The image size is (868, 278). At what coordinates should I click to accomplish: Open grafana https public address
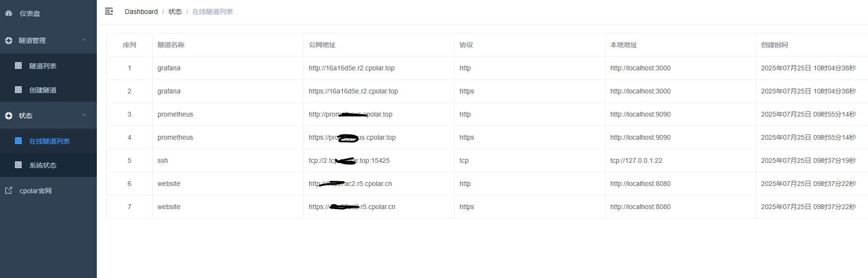click(354, 91)
